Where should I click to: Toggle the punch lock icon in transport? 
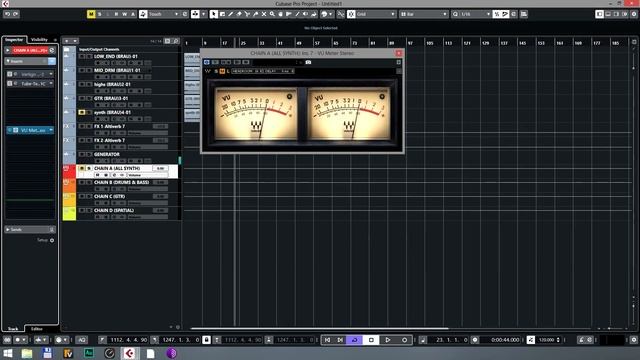pos(207,340)
